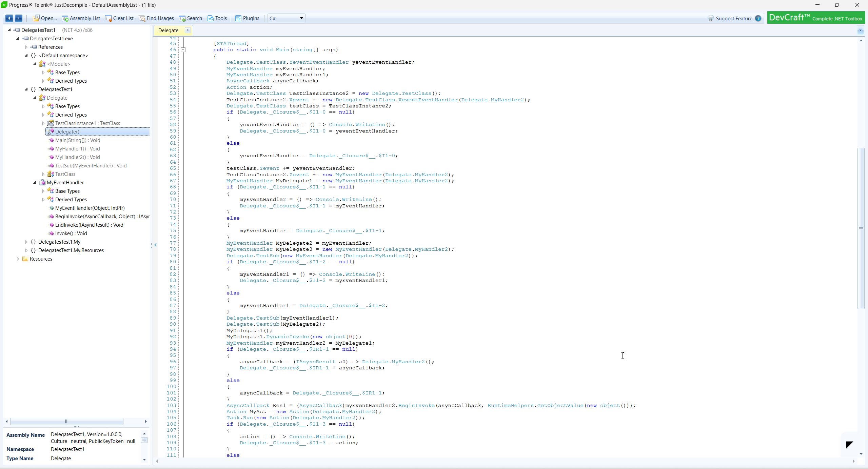Open Find Usages tool
The height and width of the screenshot is (469, 868).
[156, 18]
